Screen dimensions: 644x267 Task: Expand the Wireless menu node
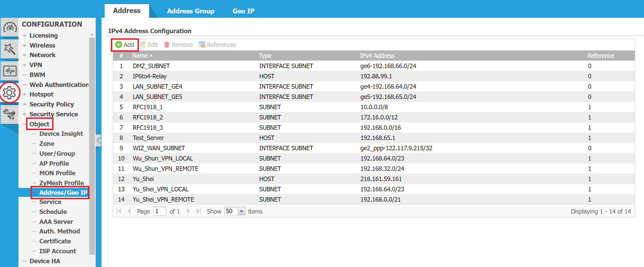pyautogui.click(x=24, y=45)
